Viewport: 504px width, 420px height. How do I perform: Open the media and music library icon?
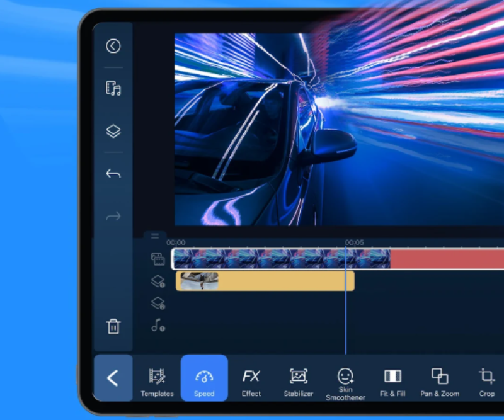(113, 88)
